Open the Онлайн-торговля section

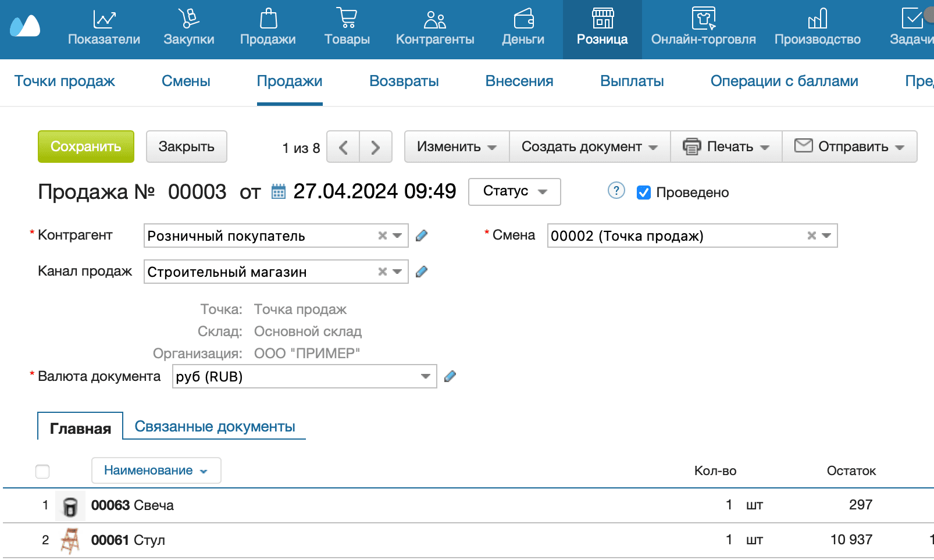click(703, 19)
